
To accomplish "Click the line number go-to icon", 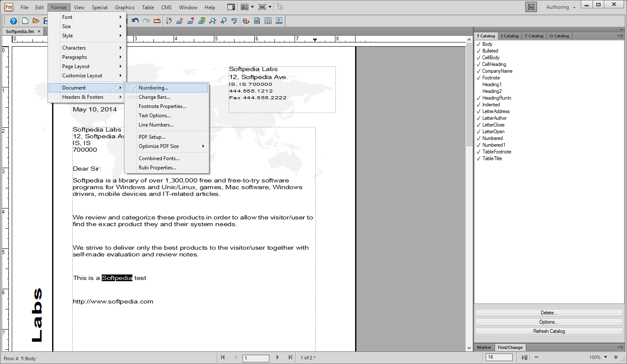I will (x=524, y=357).
